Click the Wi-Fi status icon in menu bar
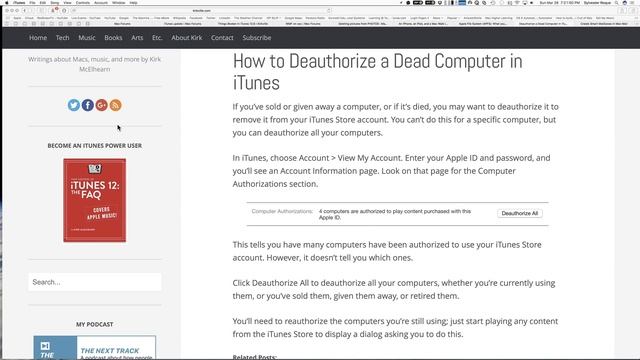640x360 pixels. point(517,3)
